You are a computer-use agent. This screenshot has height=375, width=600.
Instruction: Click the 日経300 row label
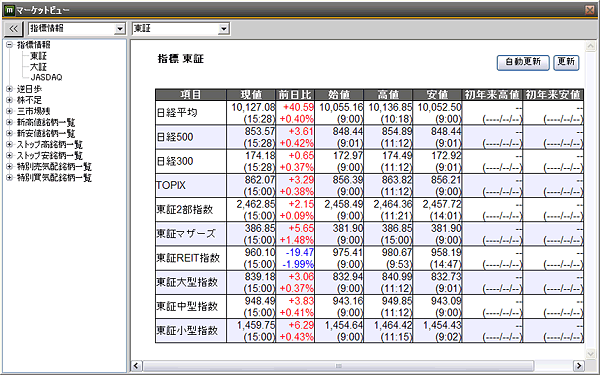pyautogui.click(x=175, y=161)
